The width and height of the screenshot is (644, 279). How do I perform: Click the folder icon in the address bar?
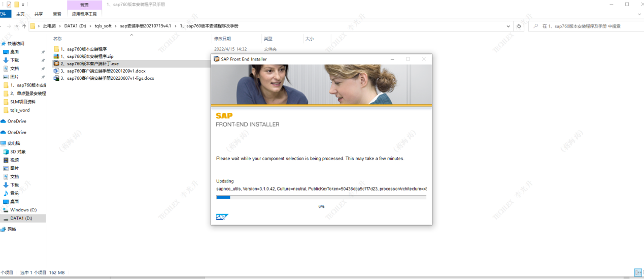point(33,26)
